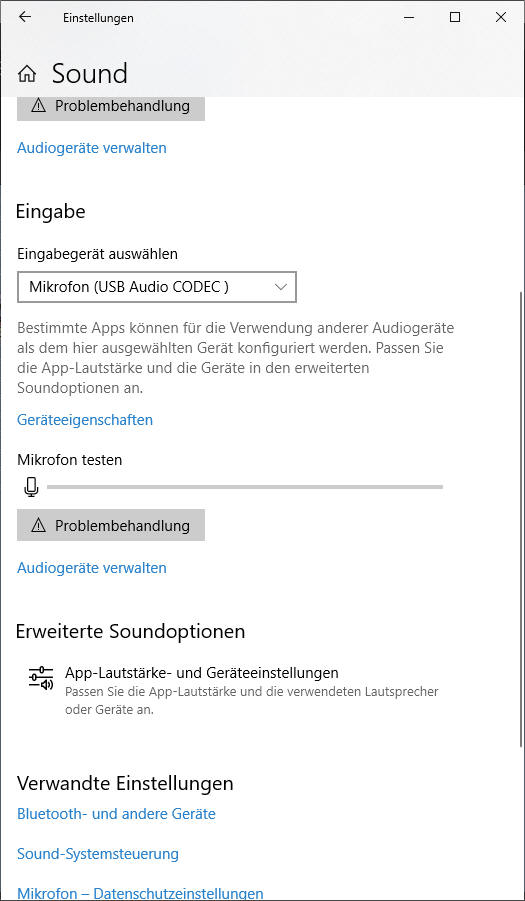The image size is (525, 901).
Task: Open Mikrofon – Datenschutzeinstellungen link
Action: [x=141, y=893]
